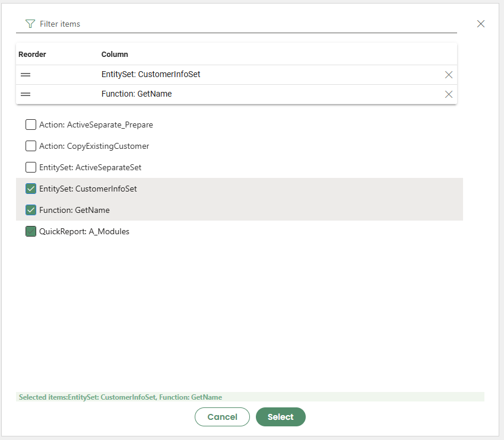
Task: Click reorder handle for EntitySet: CustomerInfoSet row
Action: tap(26, 75)
